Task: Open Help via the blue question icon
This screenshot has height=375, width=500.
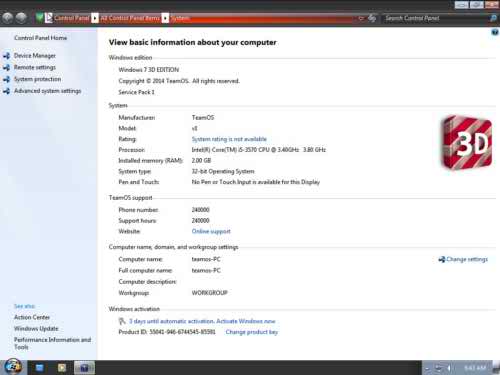Action: pyautogui.click(x=495, y=32)
